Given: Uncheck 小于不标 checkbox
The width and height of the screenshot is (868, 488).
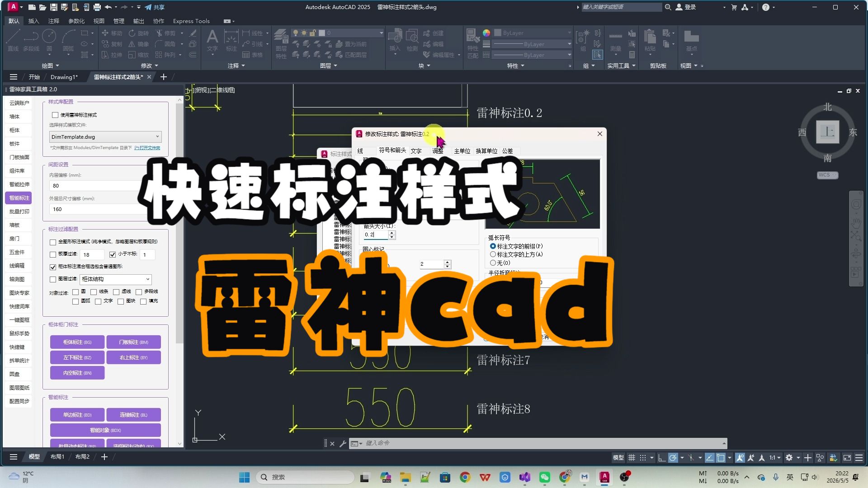Looking at the screenshot, I should point(113,254).
